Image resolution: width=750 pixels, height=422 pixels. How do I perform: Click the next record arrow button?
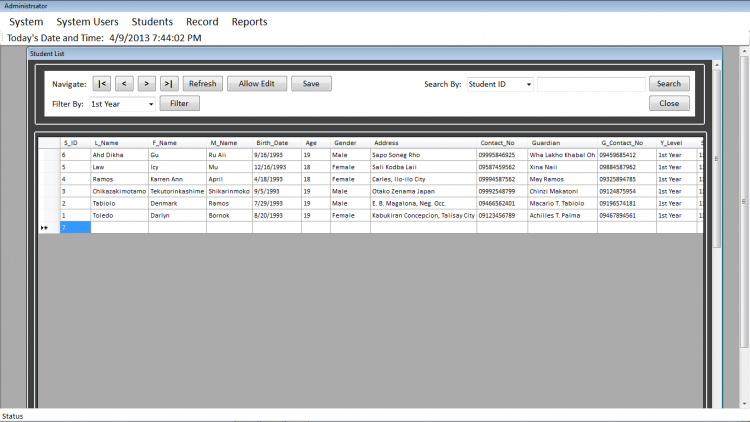click(x=146, y=84)
